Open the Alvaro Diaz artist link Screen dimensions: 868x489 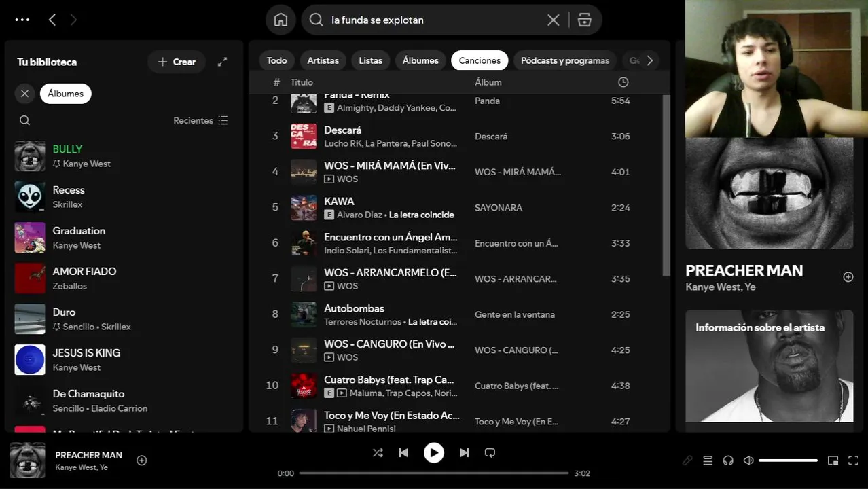[360, 215]
